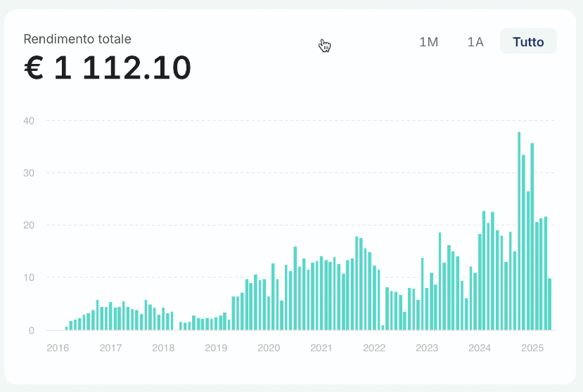Pick the 2023 year marker
The height and width of the screenshot is (392, 583).
coord(427,348)
